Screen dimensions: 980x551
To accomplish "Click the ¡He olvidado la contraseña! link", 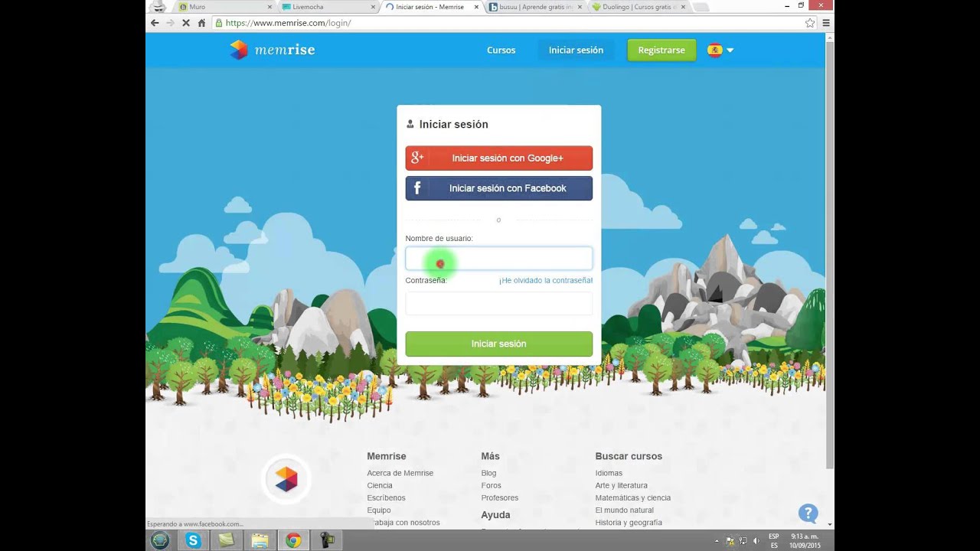I will coord(545,280).
